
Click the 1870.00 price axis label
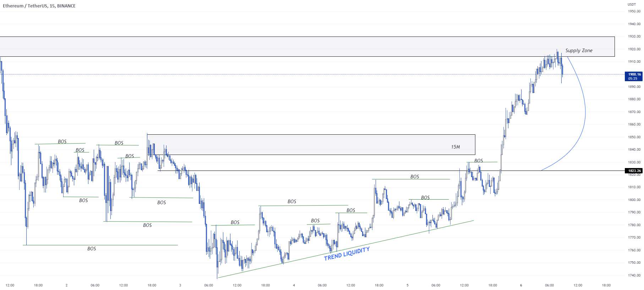(634, 112)
